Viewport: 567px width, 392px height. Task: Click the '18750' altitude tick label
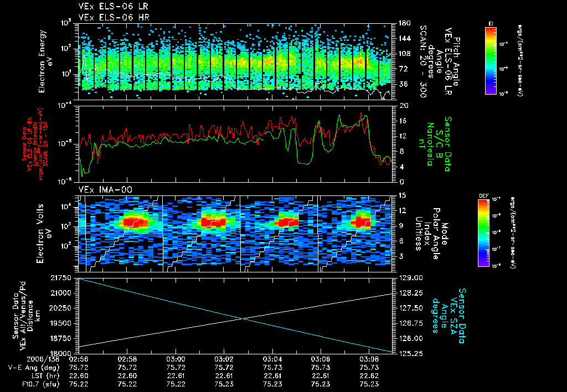pyautogui.click(x=61, y=338)
